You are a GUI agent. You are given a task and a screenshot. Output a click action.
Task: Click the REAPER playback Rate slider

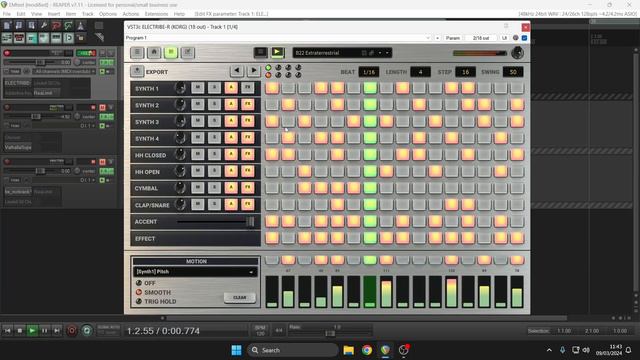point(331,333)
